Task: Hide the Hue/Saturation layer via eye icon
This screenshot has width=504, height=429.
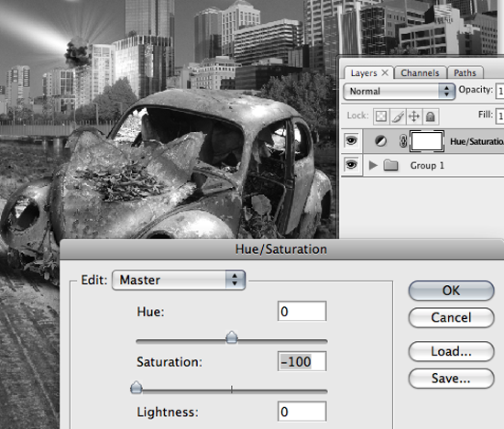Action: 351,140
